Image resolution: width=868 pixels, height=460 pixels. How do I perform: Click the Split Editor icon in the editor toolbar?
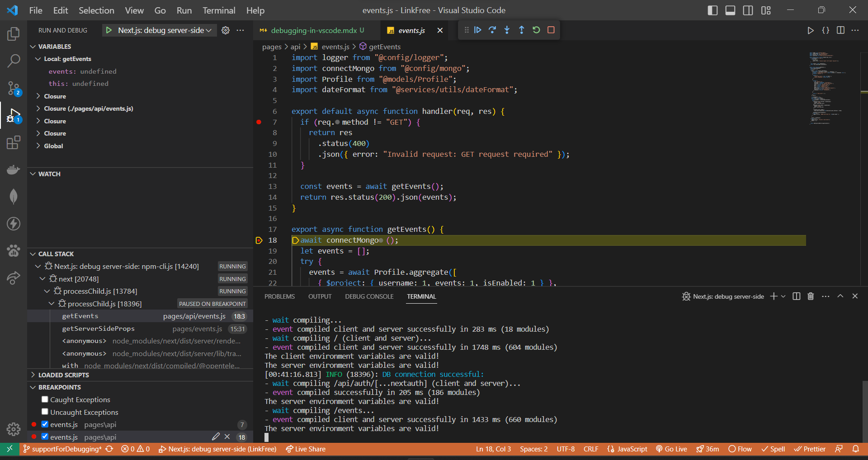(841, 30)
